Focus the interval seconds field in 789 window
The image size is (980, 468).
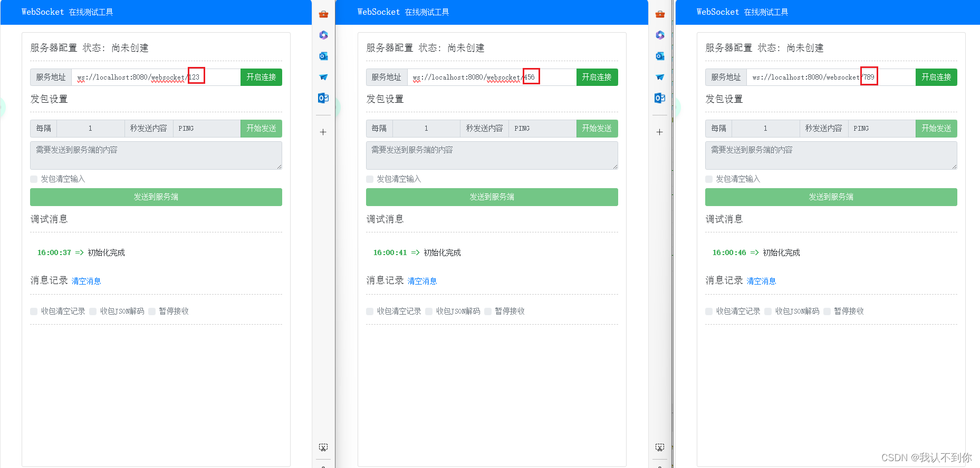766,129
